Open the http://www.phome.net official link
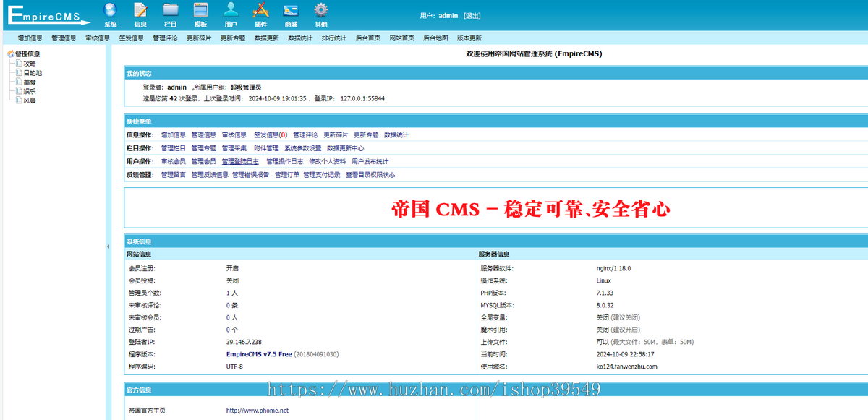 (x=258, y=411)
